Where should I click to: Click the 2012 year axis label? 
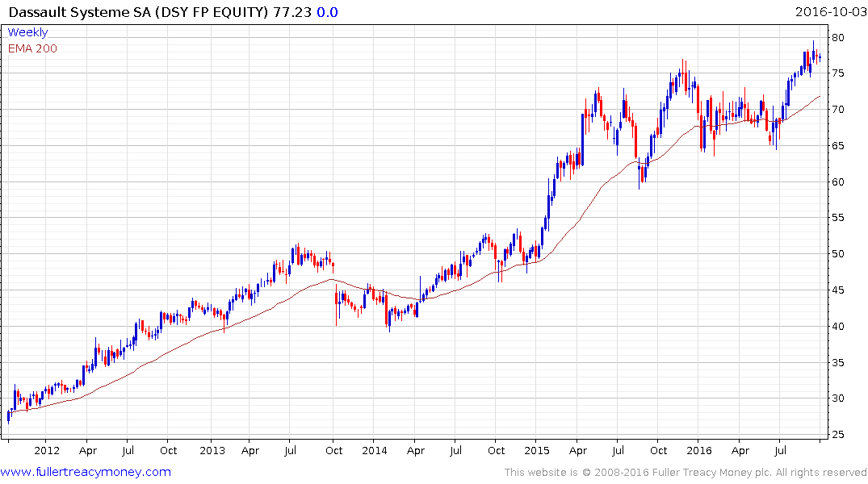pos(47,450)
